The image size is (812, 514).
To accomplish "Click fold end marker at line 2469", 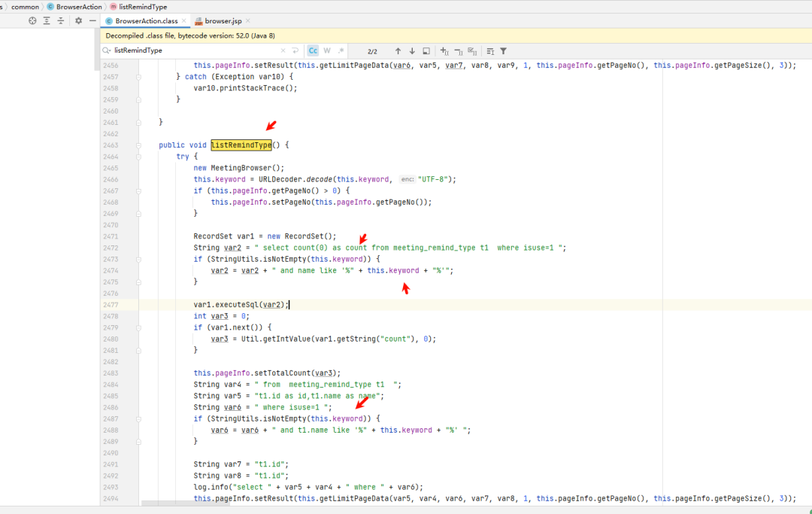I will pos(138,214).
